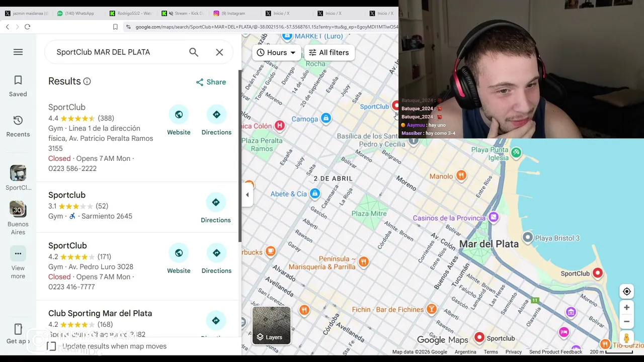Click the hospital H marker near Colón
This screenshot has height=362, width=644.
click(x=280, y=125)
